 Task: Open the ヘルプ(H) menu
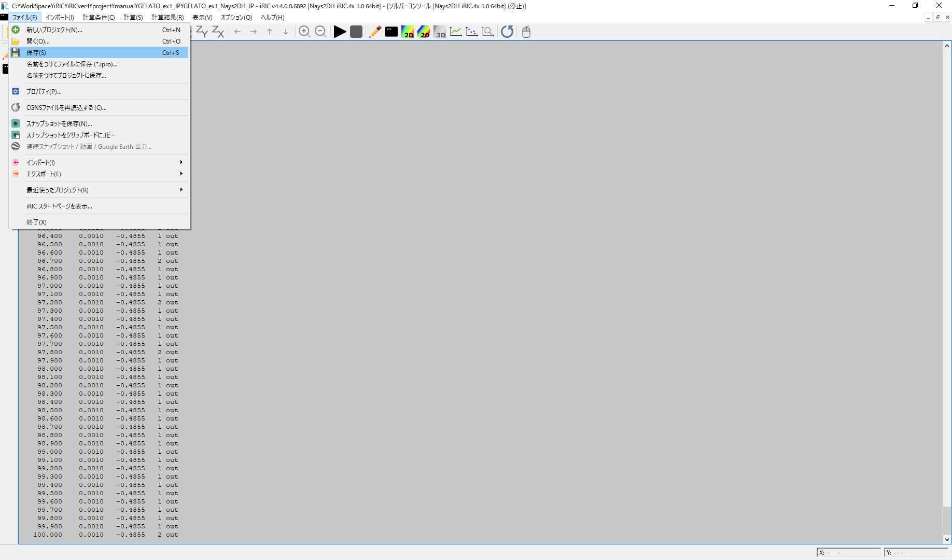tap(272, 17)
